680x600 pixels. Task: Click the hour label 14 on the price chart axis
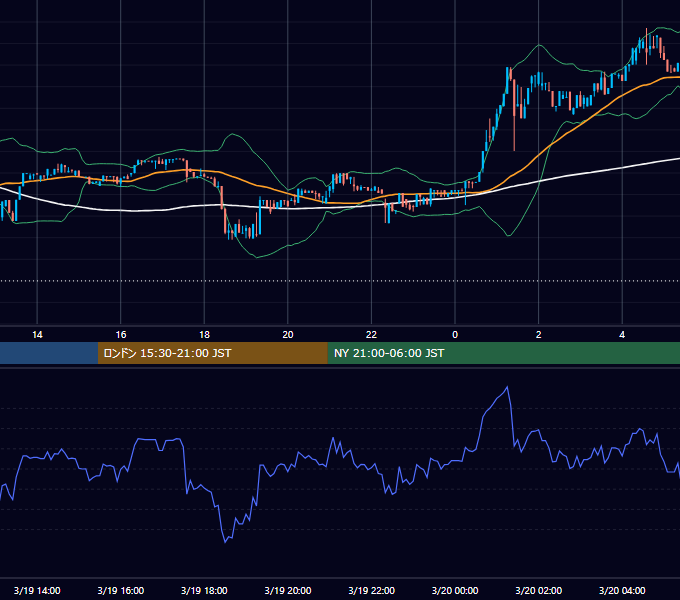point(37,335)
